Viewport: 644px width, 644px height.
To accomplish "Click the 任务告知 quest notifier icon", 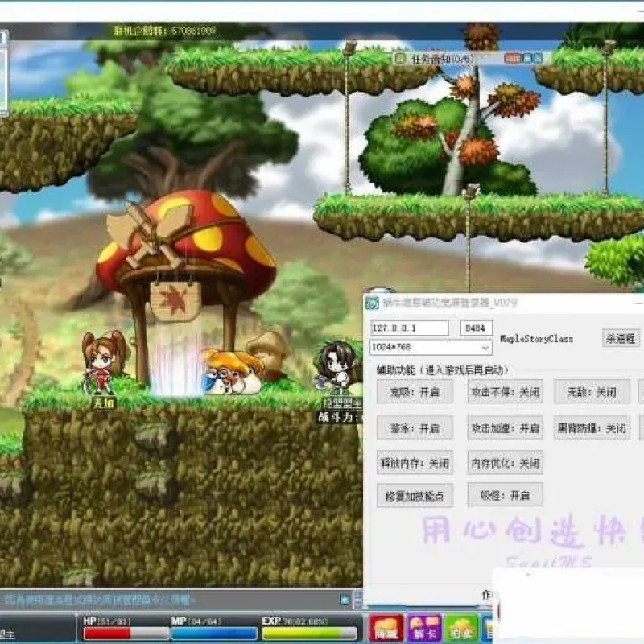I will point(399,59).
